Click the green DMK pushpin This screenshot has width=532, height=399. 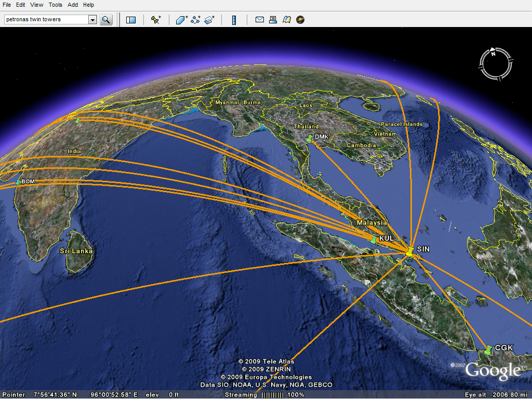[310, 138]
